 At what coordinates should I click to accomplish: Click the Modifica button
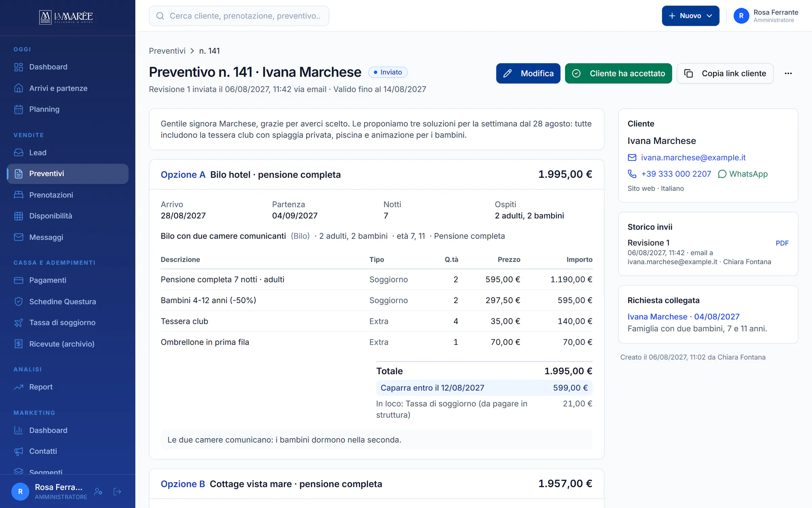(x=528, y=73)
